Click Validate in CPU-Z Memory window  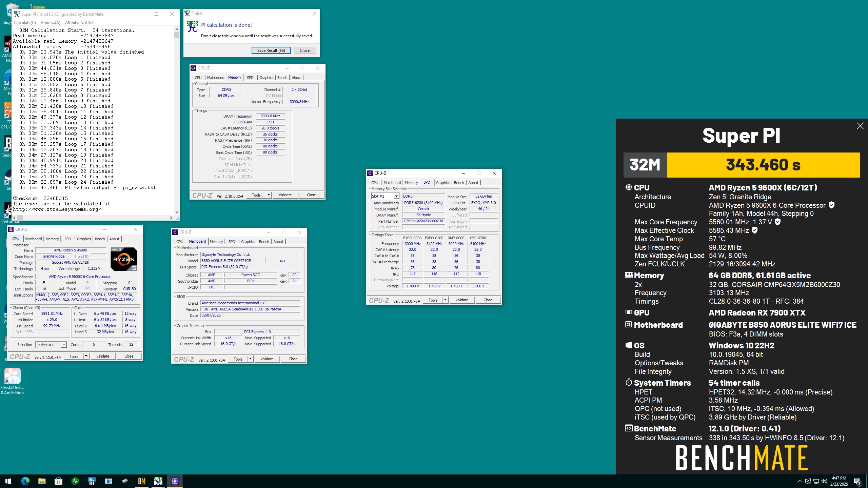pyautogui.click(x=285, y=195)
